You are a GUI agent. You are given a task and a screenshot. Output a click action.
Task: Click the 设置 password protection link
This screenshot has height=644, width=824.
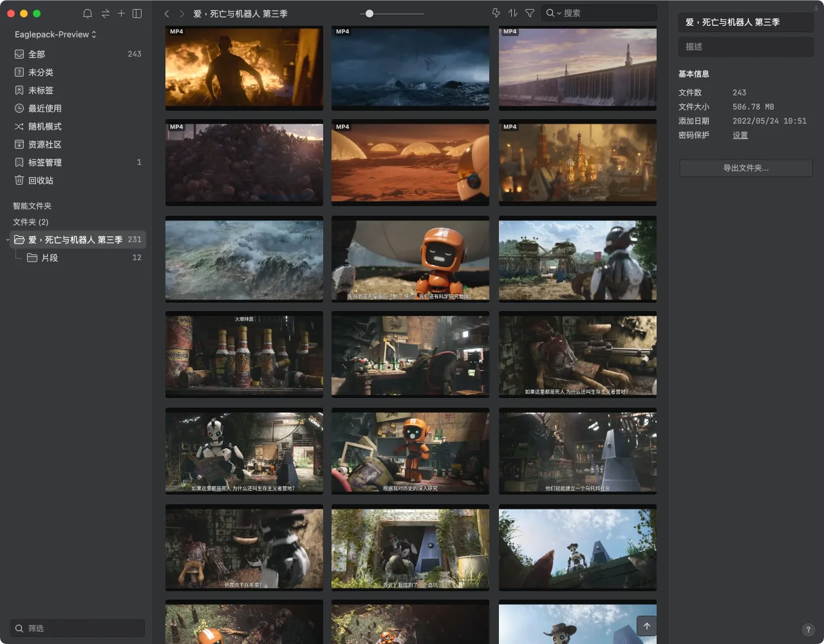(740, 135)
